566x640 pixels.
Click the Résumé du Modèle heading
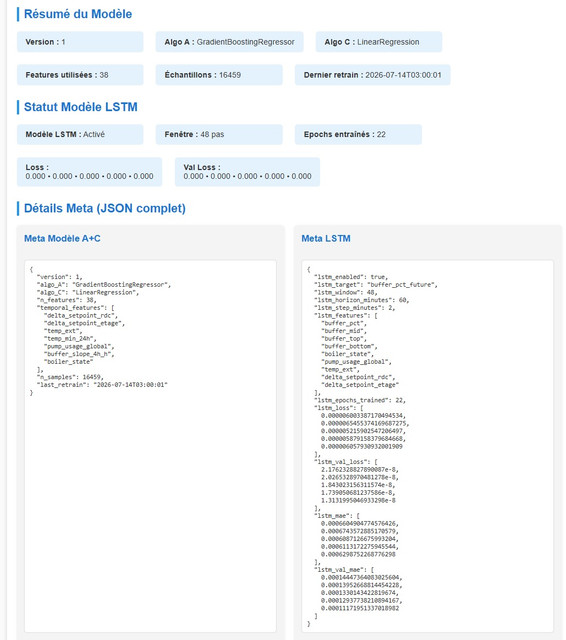(78, 14)
